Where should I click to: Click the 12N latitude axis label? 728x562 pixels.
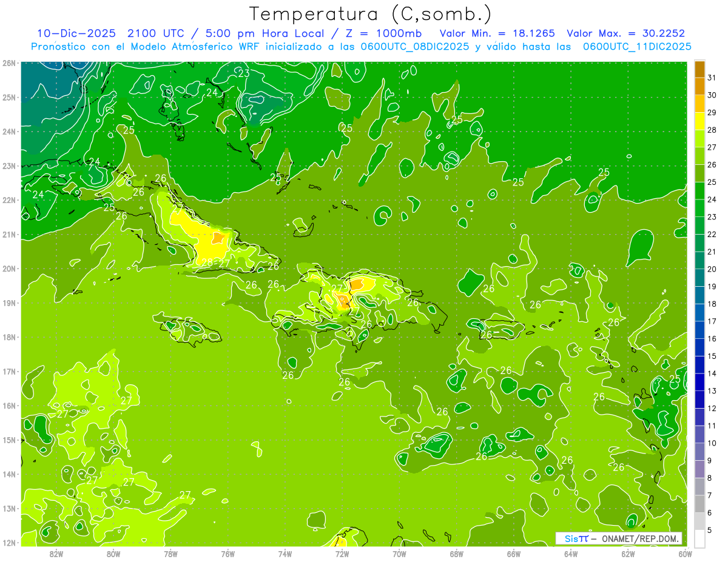pos(9,543)
